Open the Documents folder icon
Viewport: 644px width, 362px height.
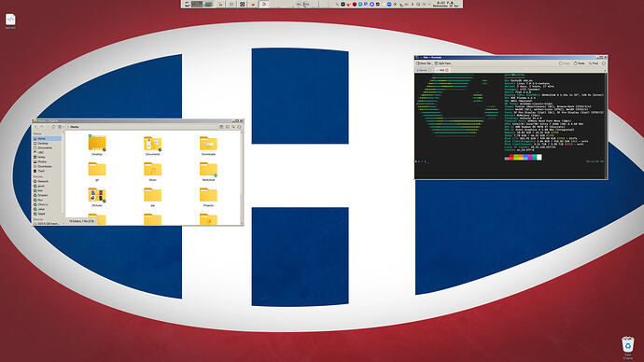pyautogui.click(x=152, y=144)
